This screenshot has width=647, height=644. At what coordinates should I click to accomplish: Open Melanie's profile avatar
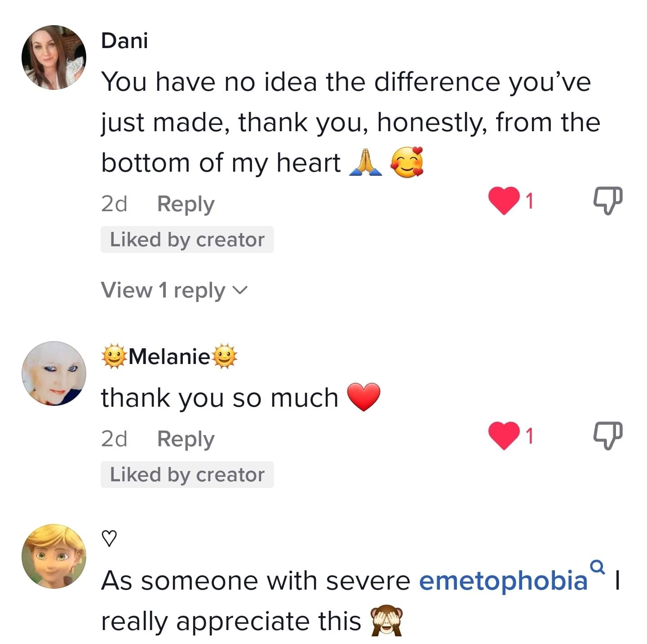54,373
